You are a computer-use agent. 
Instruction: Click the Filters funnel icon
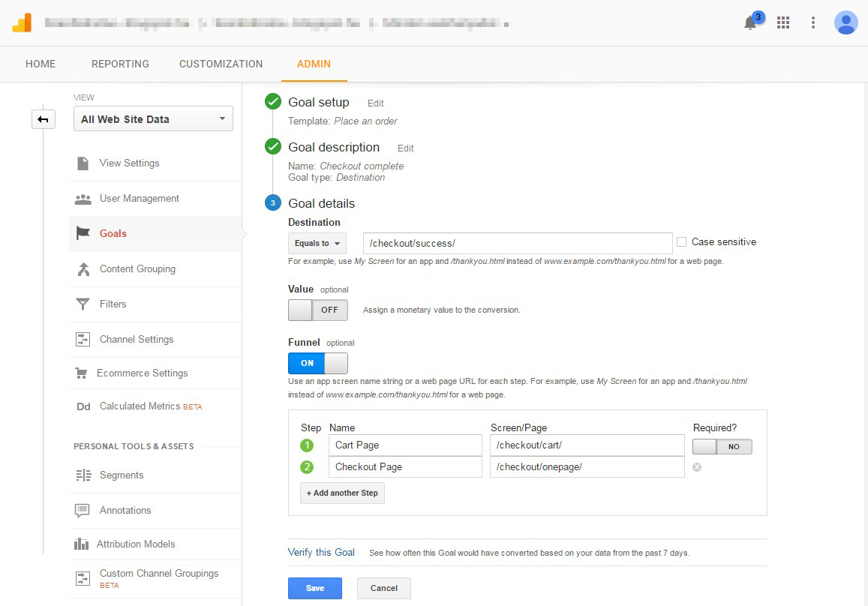pos(83,304)
